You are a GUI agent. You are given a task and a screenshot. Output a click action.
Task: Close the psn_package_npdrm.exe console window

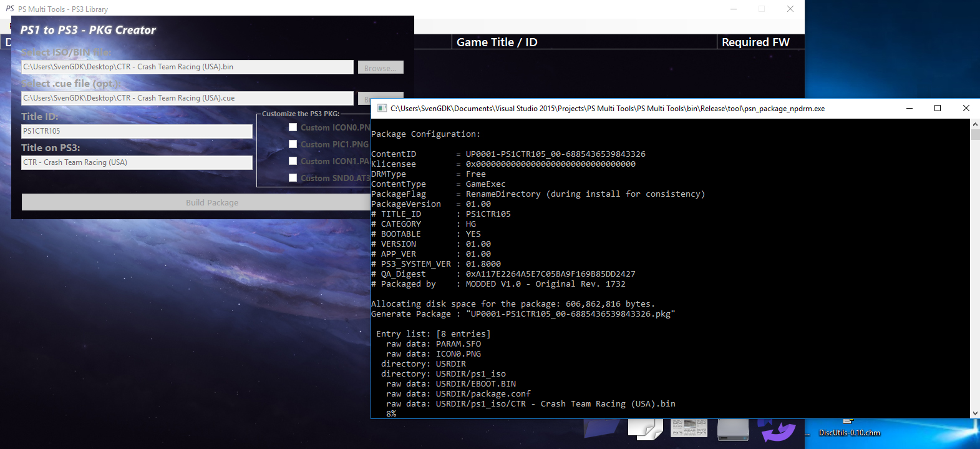966,108
